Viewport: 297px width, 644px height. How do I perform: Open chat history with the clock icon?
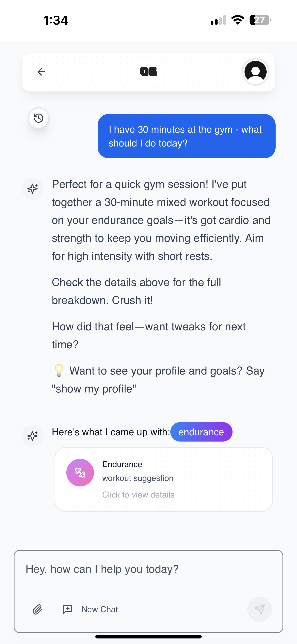click(x=39, y=118)
